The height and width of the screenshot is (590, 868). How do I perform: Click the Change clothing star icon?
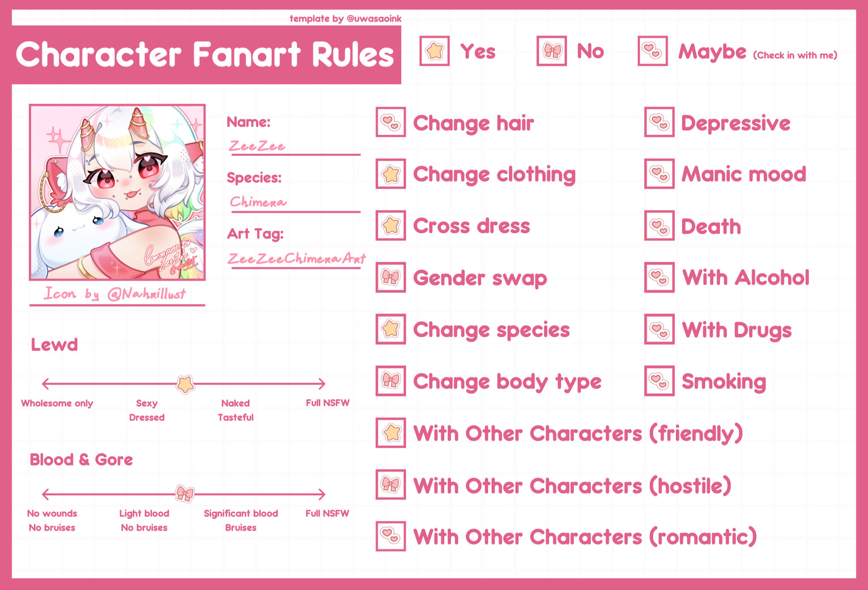(391, 174)
